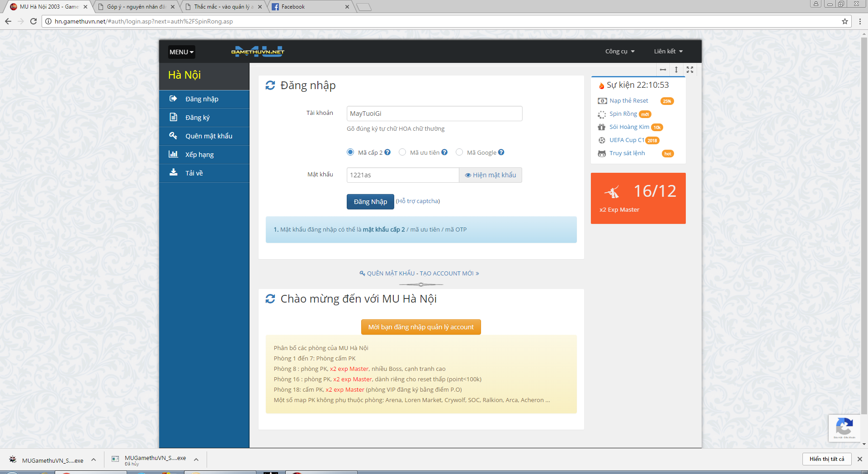Image resolution: width=868 pixels, height=474 pixels.
Task: Open options arrow for canceled MUGamethuVN download
Action: pyautogui.click(x=196, y=460)
